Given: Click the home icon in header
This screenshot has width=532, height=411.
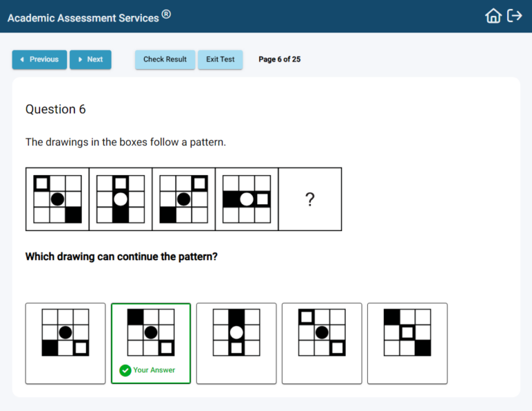Looking at the screenshot, I should coord(493,16).
